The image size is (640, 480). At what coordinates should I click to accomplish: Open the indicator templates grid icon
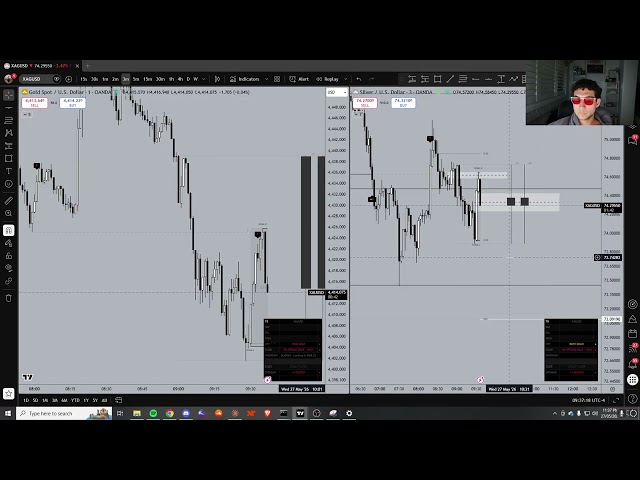(x=277, y=79)
